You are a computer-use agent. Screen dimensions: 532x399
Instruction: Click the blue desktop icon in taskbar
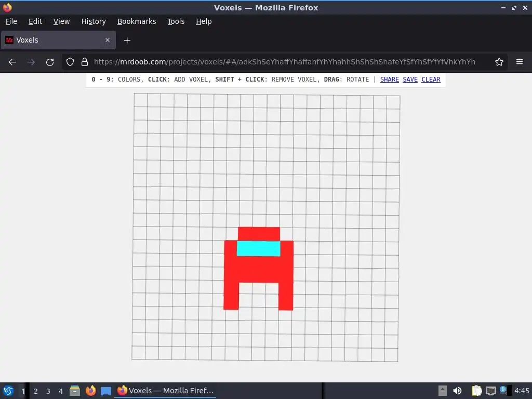(106, 391)
